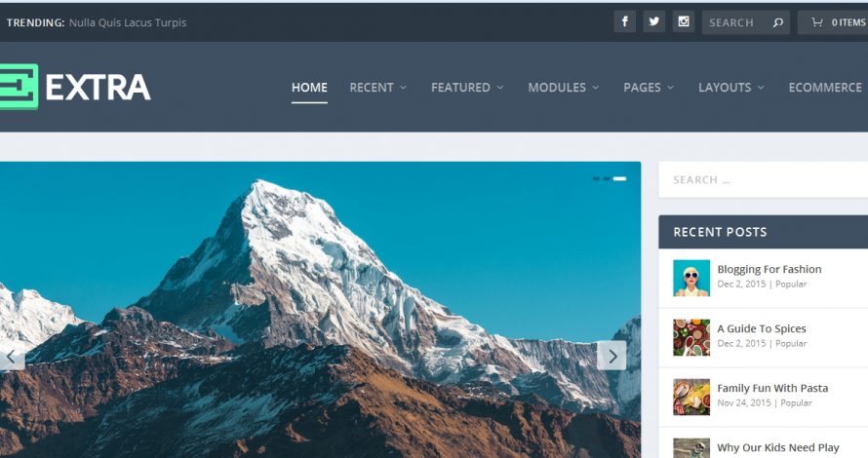Image resolution: width=868 pixels, height=458 pixels.
Task: Open the Pages menu
Action: [649, 88]
